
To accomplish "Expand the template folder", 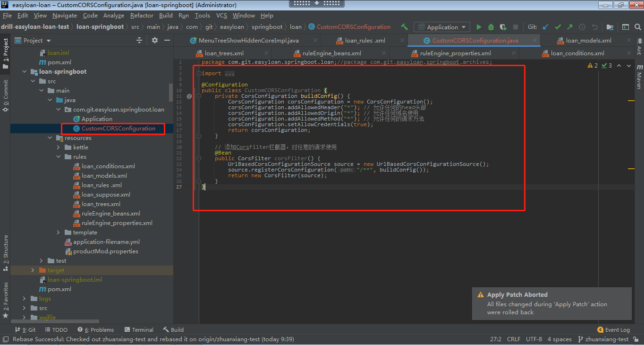I will [58, 233].
